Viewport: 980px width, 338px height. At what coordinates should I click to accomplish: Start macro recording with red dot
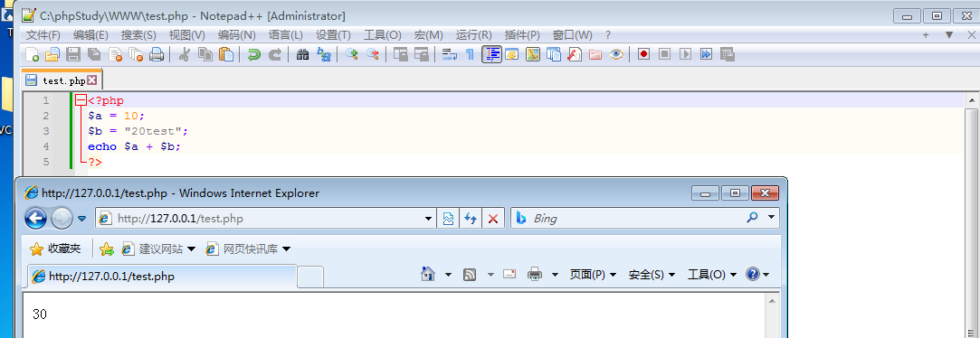(x=643, y=54)
